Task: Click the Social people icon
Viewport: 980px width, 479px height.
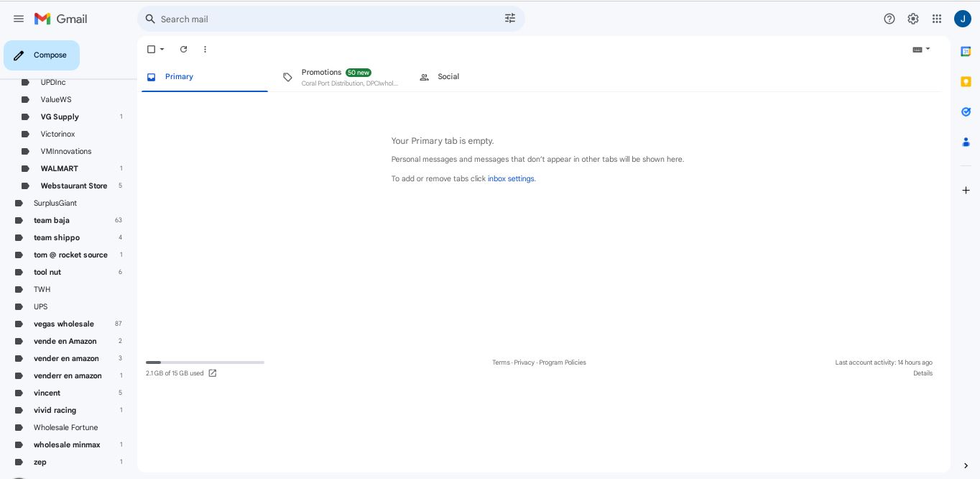Action: [424, 77]
